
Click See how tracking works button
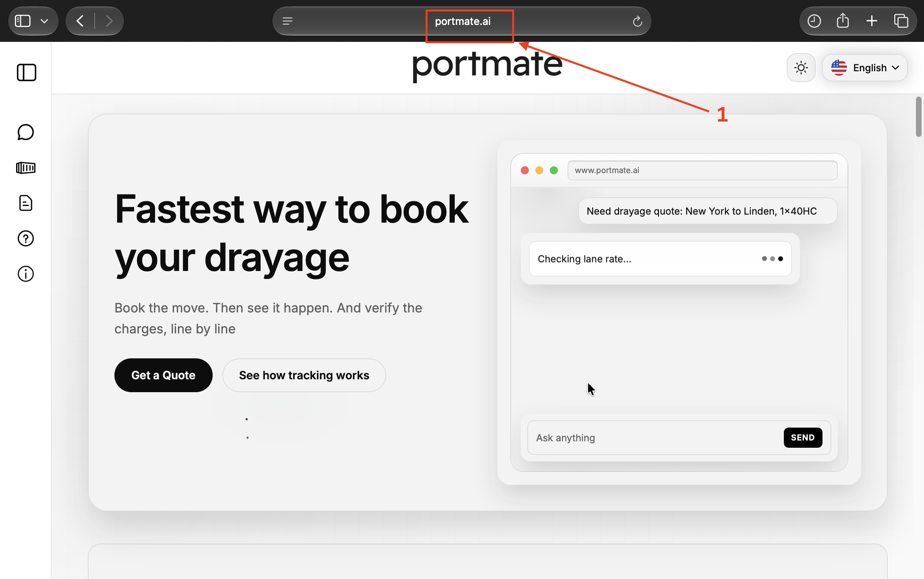point(304,375)
